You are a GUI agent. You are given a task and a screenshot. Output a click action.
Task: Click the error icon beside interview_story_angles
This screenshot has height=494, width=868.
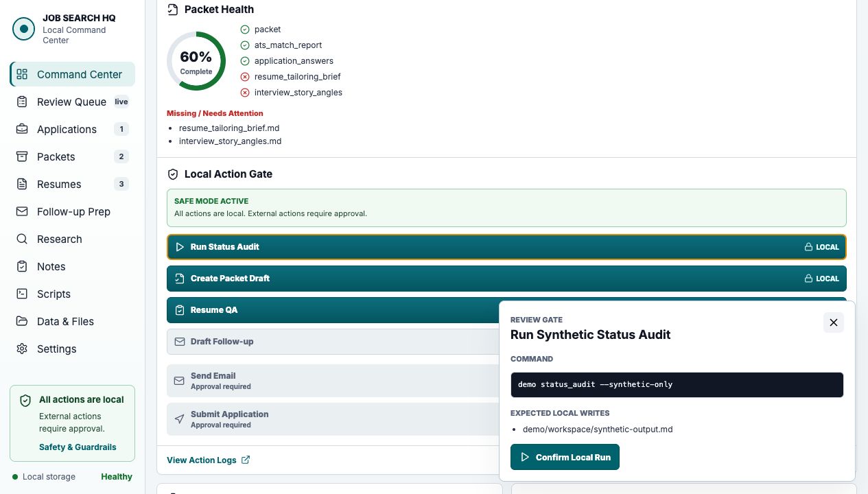(x=245, y=93)
